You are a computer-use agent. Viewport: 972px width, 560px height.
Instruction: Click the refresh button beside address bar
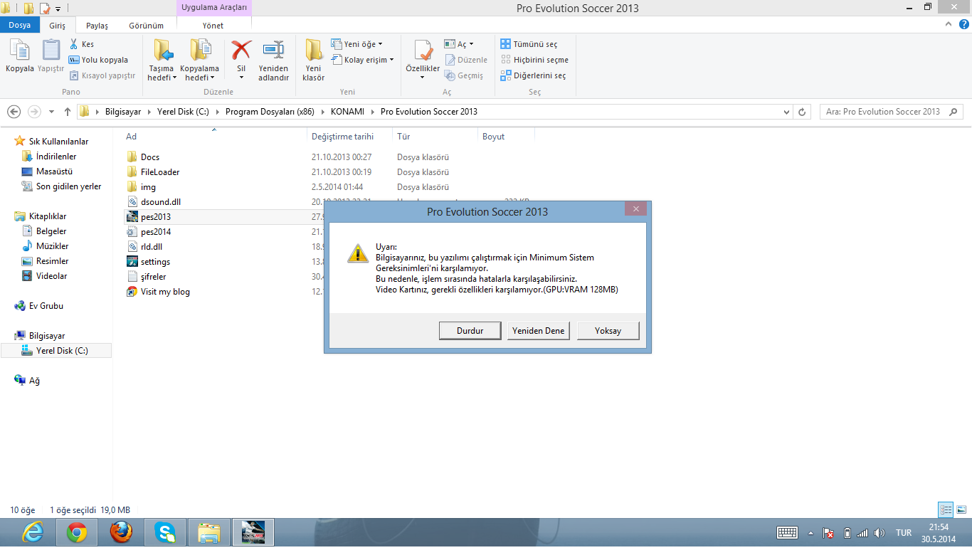[803, 112]
